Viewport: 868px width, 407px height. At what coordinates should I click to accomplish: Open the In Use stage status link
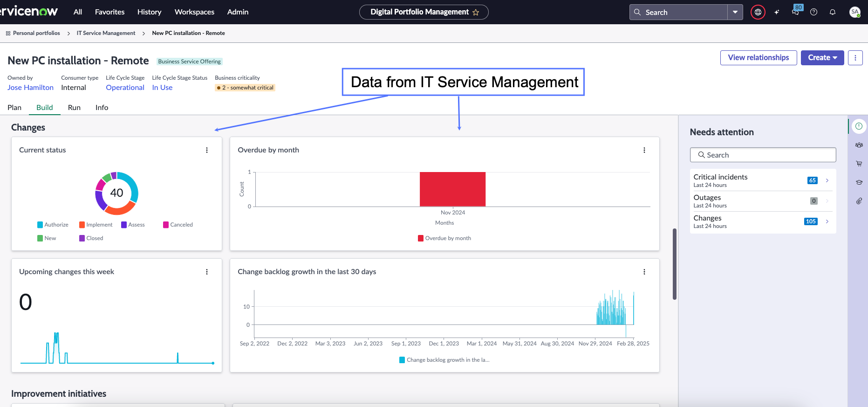162,88
